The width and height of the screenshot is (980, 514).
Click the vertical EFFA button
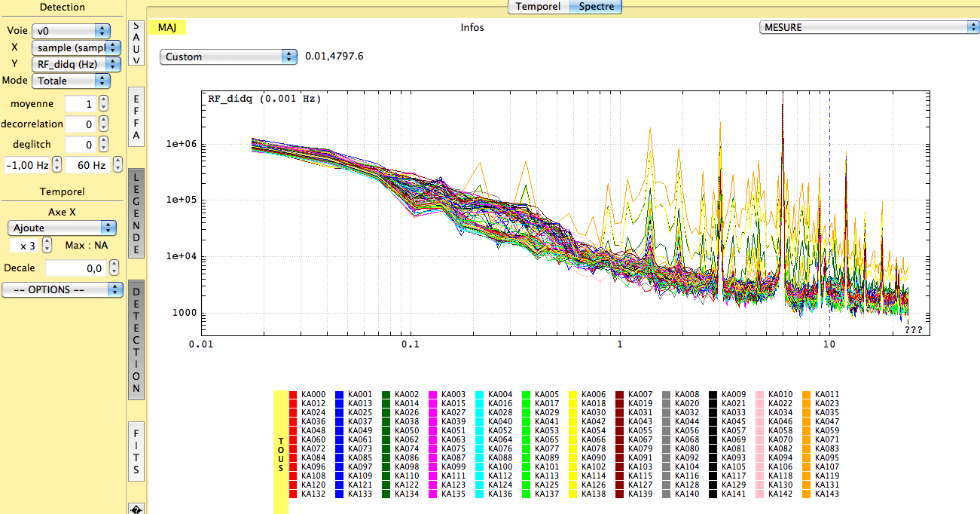click(136, 117)
